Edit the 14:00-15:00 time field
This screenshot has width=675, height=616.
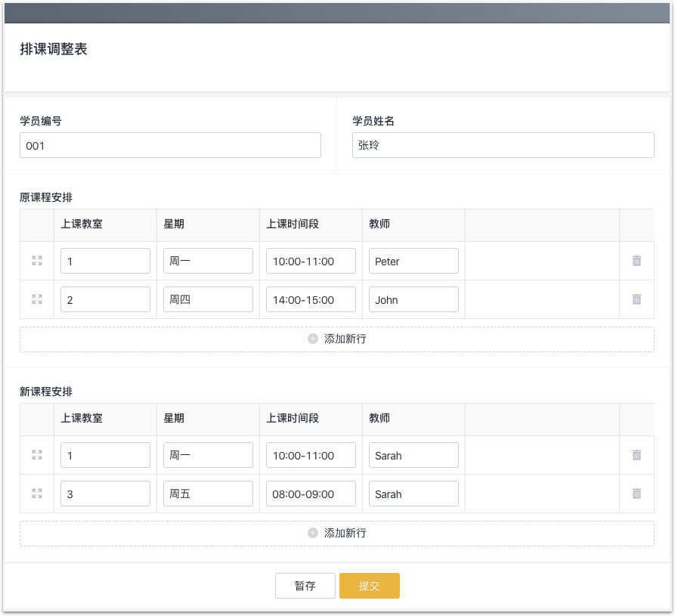click(x=311, y=299)
